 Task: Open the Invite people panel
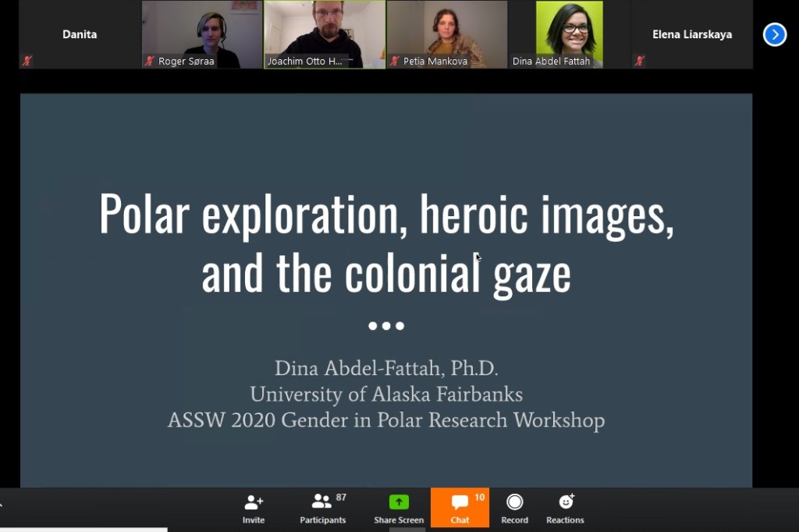tap(254, 508)
